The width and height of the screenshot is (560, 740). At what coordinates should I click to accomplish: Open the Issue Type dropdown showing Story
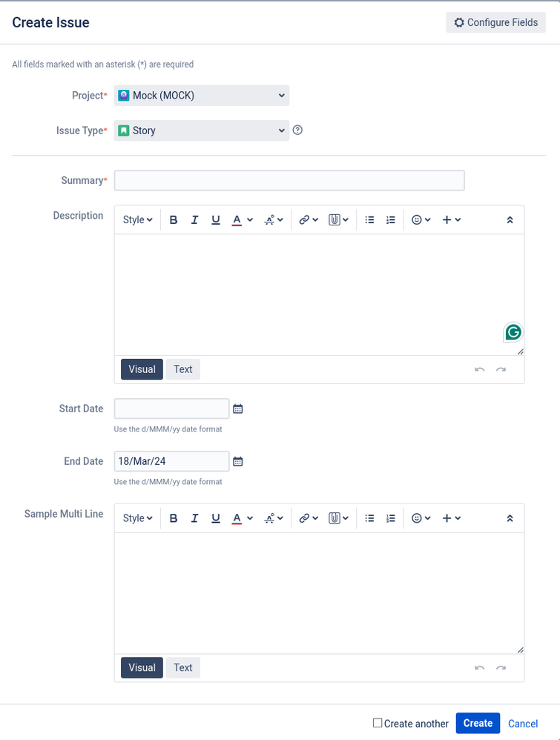202,131
